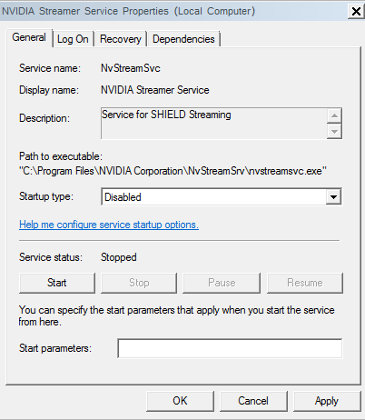Confirm the dialog with OK
Viewport: 365px width, 420px height.
point(180,401)
